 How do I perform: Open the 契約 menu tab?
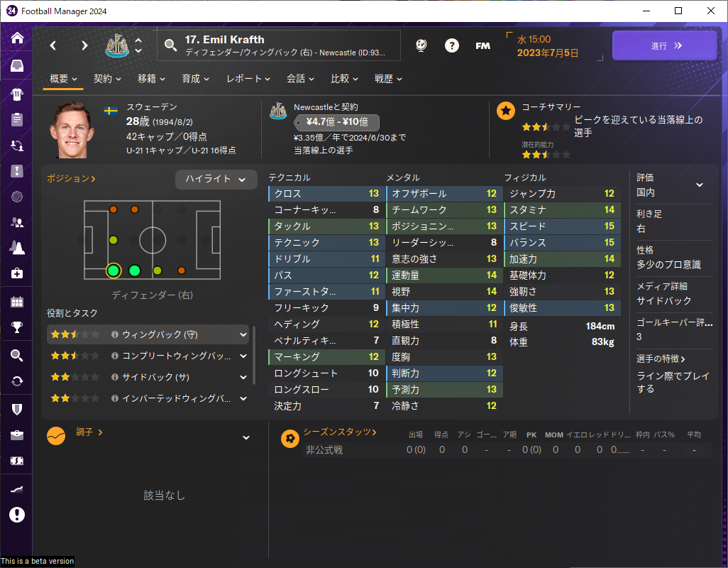tap(107, 79)
